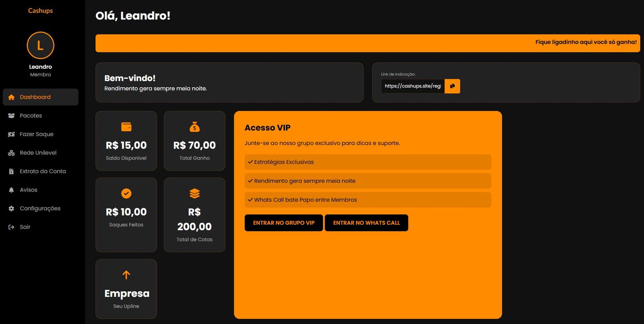Click the wallet icon above Saldo Disponível
The width and height of the screenshot is (644, 324).
point(126,126)
